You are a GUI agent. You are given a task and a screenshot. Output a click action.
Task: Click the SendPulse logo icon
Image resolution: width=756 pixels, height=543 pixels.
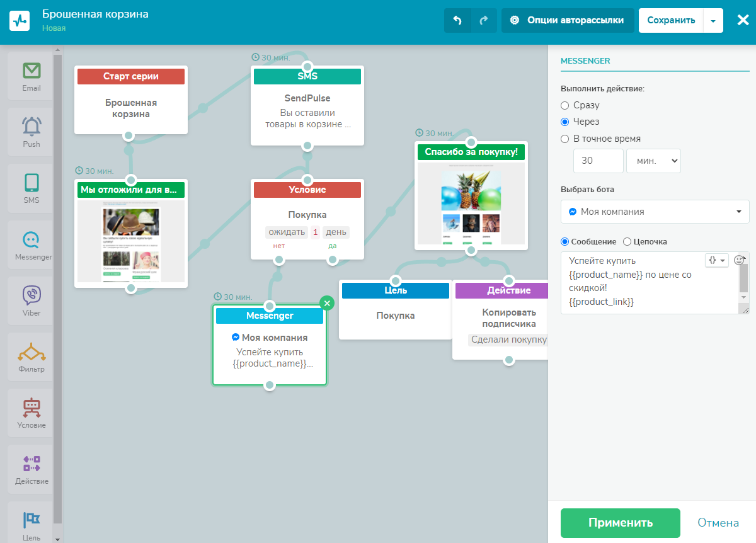point(20,20)
